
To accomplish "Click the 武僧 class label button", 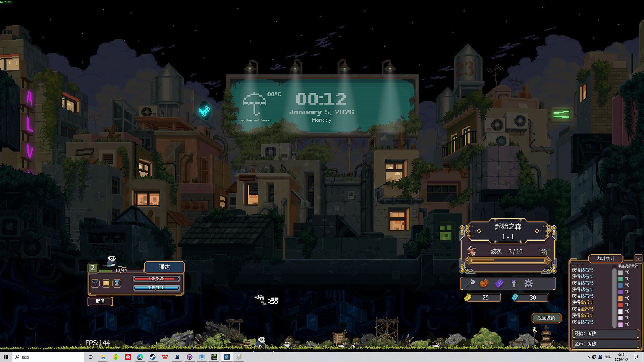I will [100, 301].
